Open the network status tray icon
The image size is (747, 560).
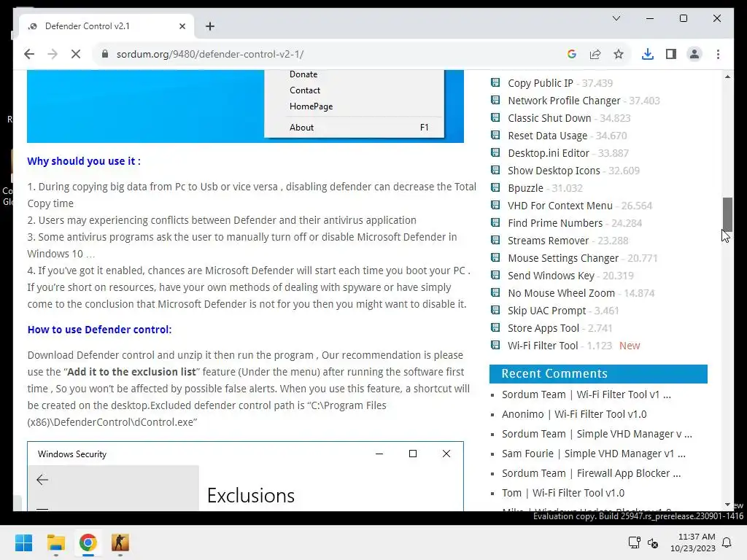[x=634, y=542]
